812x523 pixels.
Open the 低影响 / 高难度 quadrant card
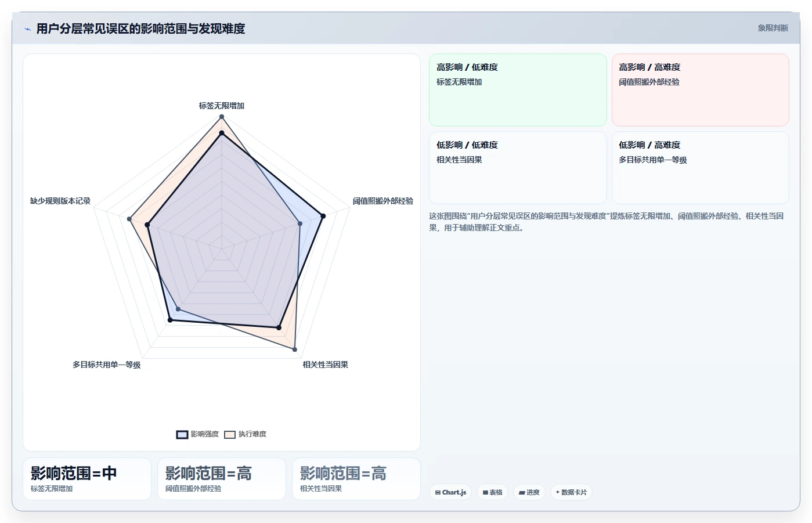tap(700, 168)
